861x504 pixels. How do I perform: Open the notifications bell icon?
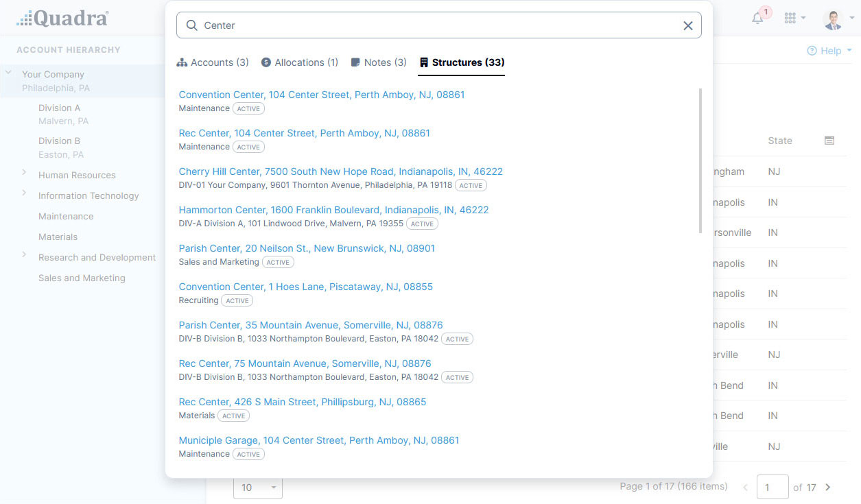tap(757, 19)
